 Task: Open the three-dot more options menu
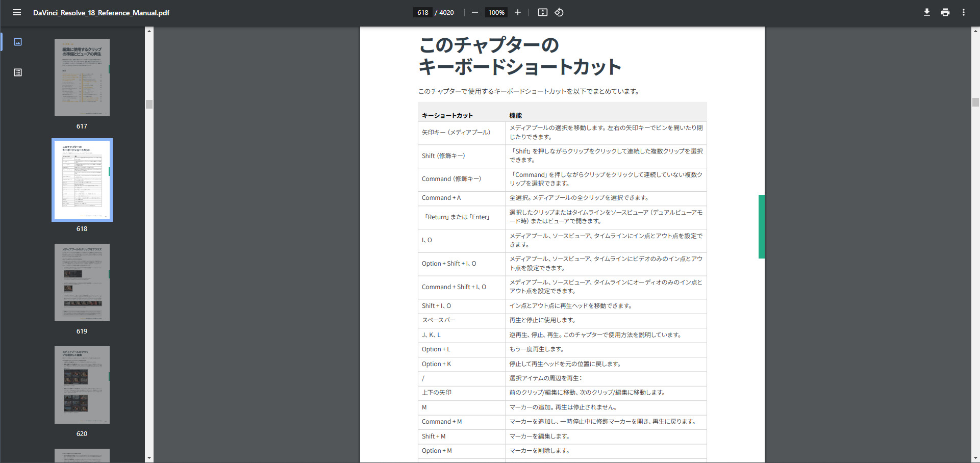[x=964, y=12]
